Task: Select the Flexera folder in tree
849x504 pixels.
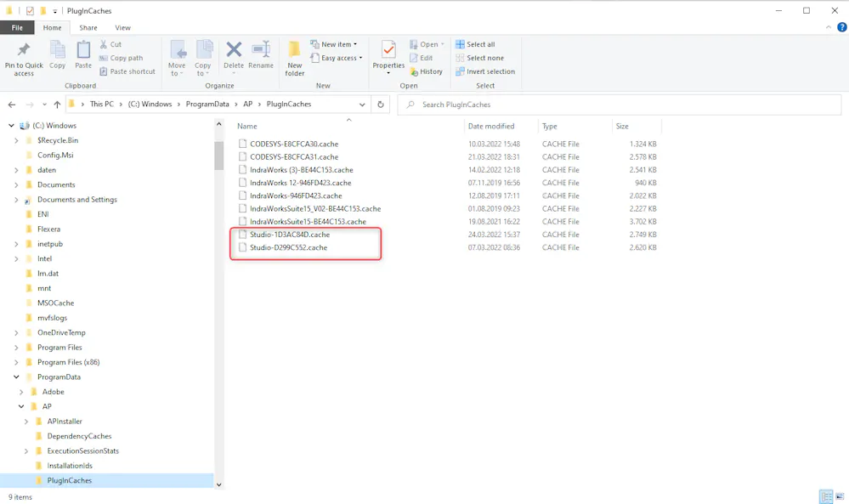Action: pyautogui.click(x=48, y=229)
